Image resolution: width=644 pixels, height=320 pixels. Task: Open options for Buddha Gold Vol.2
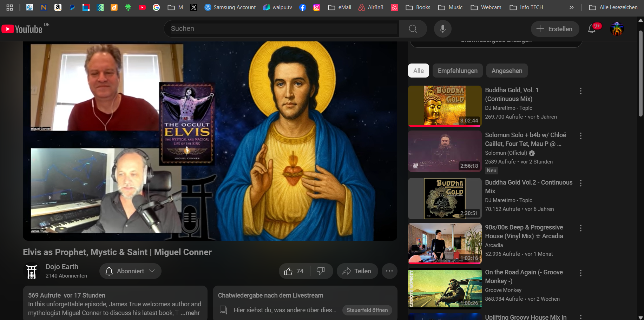point(581,183)
